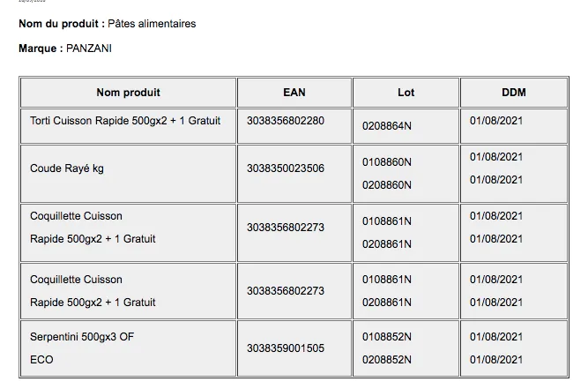Click lot number 0208852N
The width and height of the screenshot is (588, 389).
[387, 360]
